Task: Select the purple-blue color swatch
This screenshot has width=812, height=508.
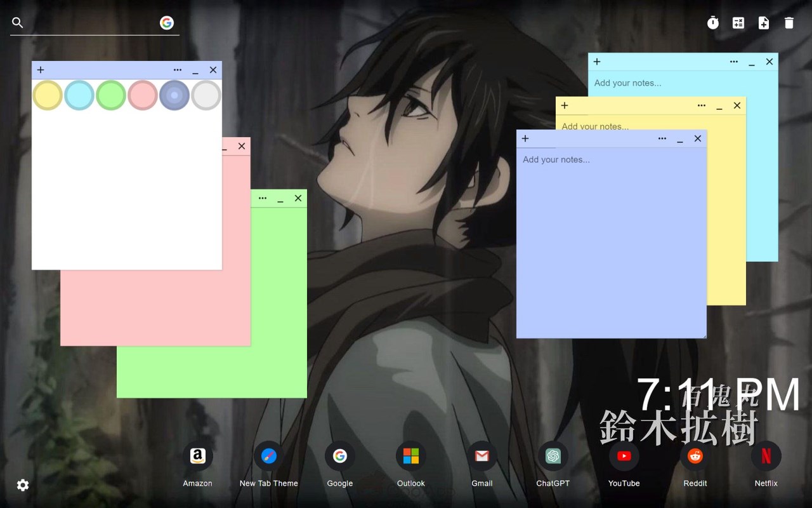Action: pos(174,95)
